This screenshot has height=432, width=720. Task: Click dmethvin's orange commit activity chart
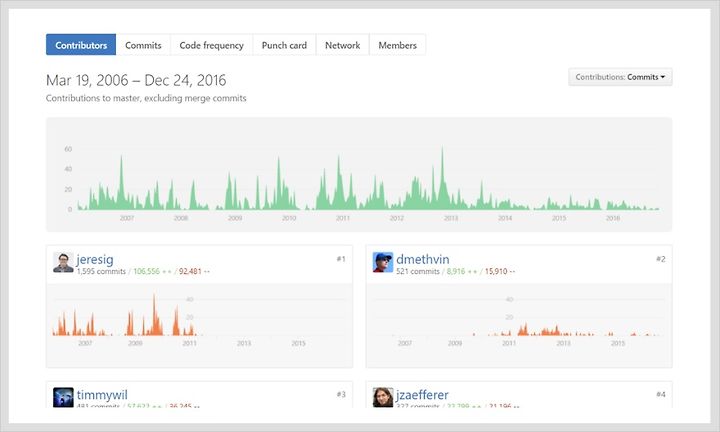tap(519, 318)
